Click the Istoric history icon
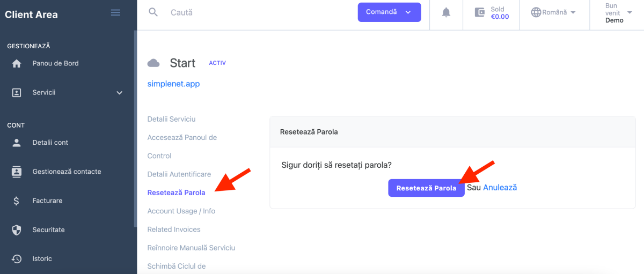 17,259
